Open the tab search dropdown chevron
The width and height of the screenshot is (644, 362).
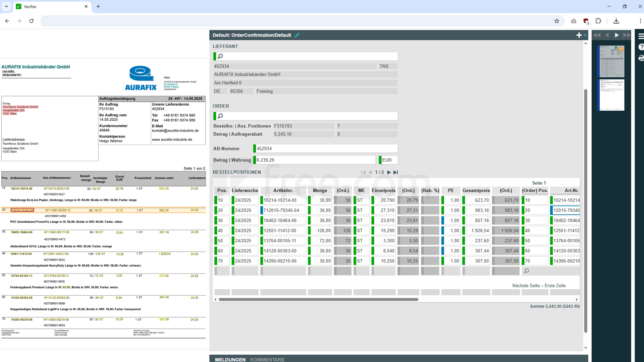6,6
